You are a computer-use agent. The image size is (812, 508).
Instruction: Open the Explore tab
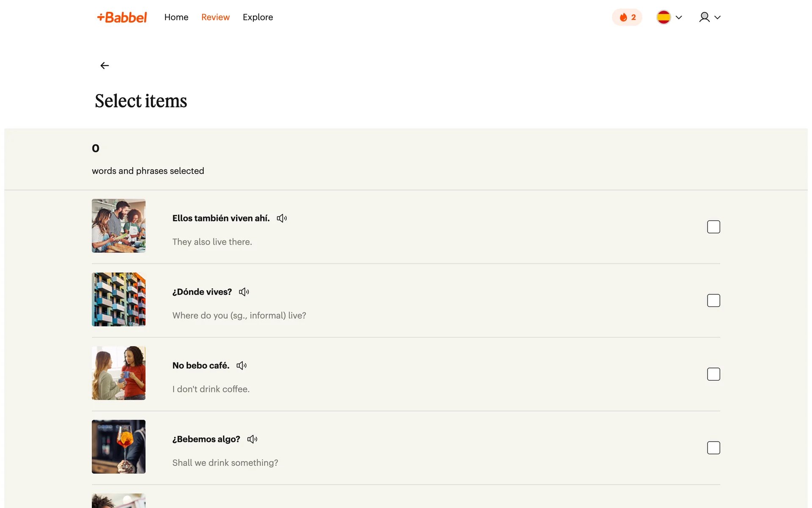coord(258,17)
